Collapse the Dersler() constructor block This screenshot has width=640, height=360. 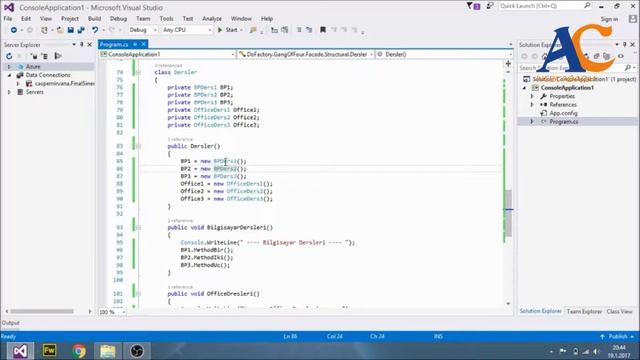[x=138, y=146]
